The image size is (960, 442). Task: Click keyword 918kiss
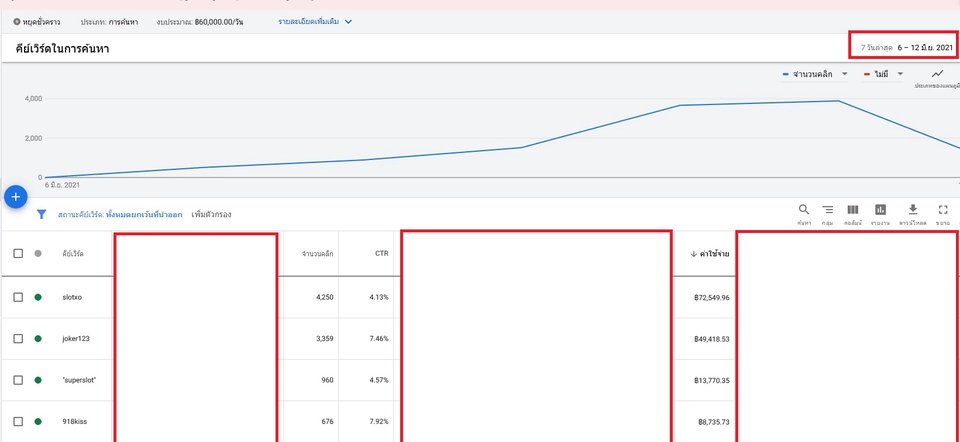tap(74, 422)
